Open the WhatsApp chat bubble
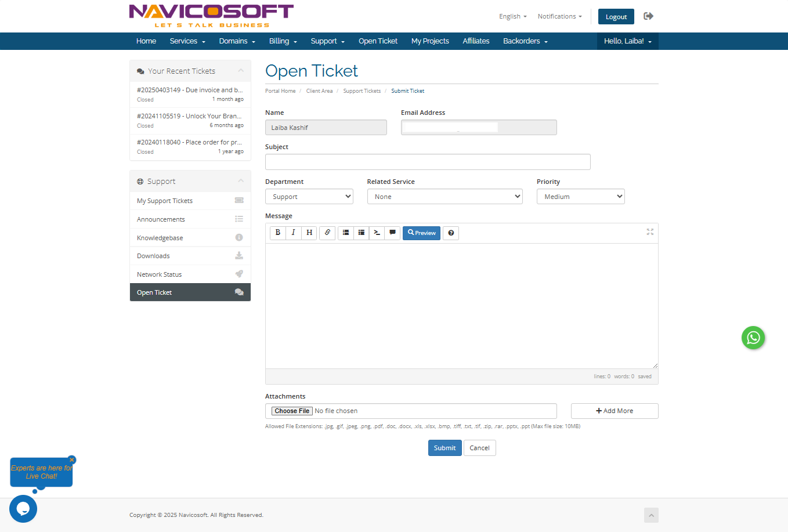 (753, 338)
